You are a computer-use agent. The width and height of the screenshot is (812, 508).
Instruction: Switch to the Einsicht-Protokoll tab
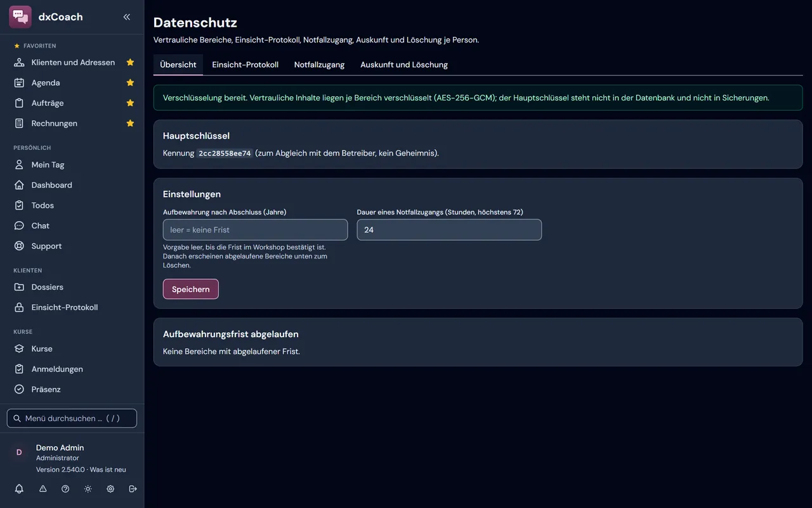click(246, 65)
